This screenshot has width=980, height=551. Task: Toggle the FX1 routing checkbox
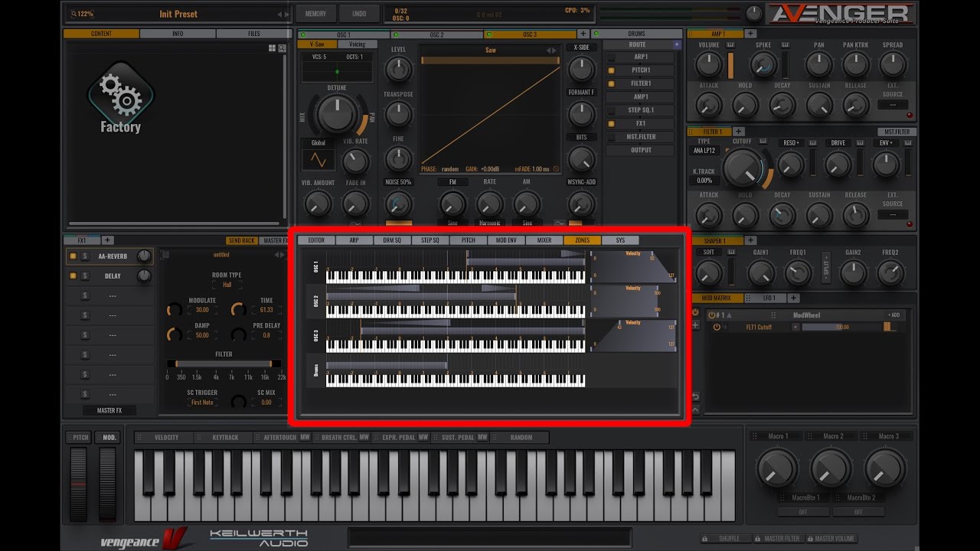[611, 123]
